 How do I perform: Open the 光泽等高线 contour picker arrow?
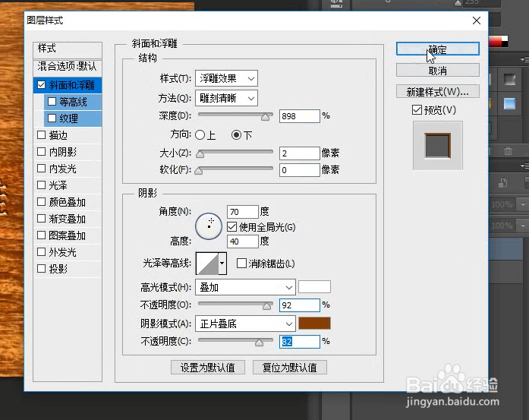pyautogui.click(x=222, y=264)
